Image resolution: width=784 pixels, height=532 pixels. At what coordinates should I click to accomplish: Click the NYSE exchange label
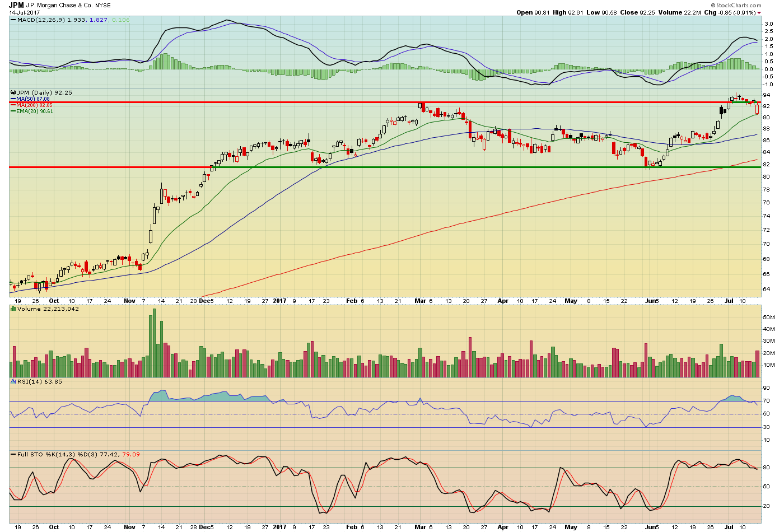click(103, 6)
